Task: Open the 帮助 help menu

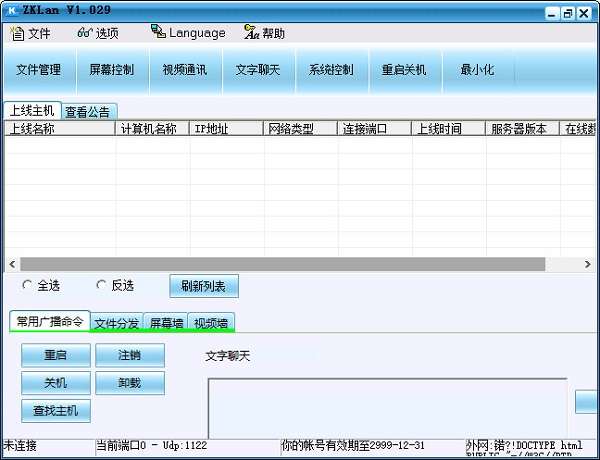Action: click(x=264, y=33)
